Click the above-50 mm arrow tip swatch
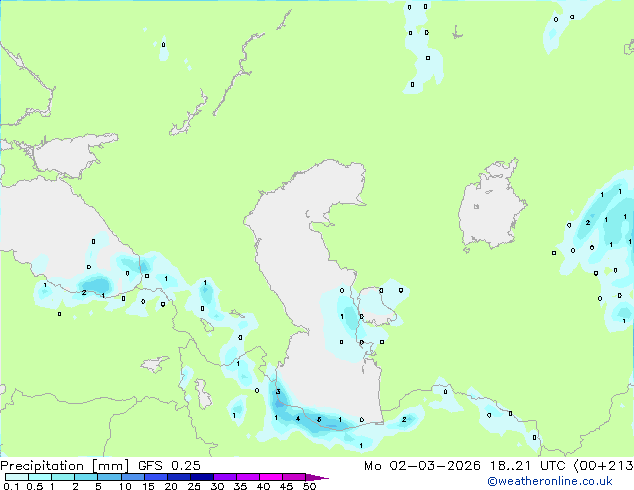Screen dimensions: 634x490 coord(316,477)
